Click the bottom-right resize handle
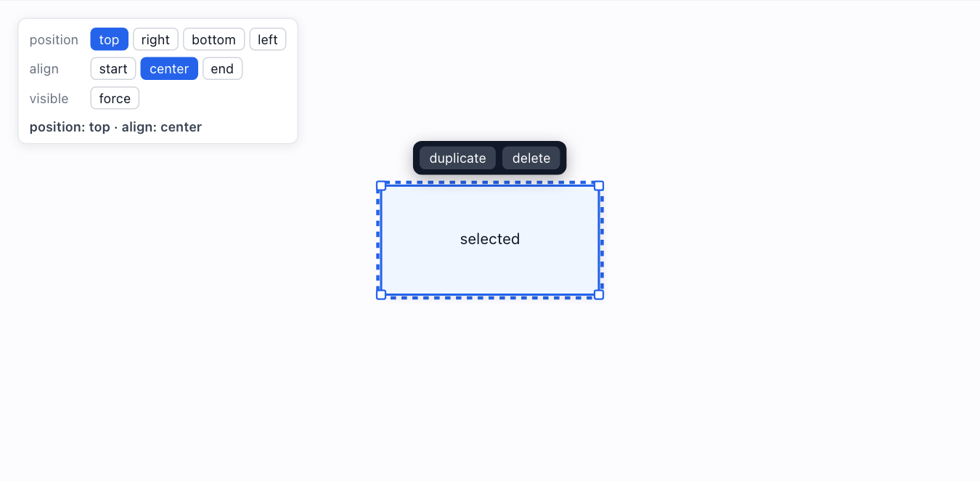The width and height of the screenshot is (980, 481). pyautogui.click(x=599, y=294)
